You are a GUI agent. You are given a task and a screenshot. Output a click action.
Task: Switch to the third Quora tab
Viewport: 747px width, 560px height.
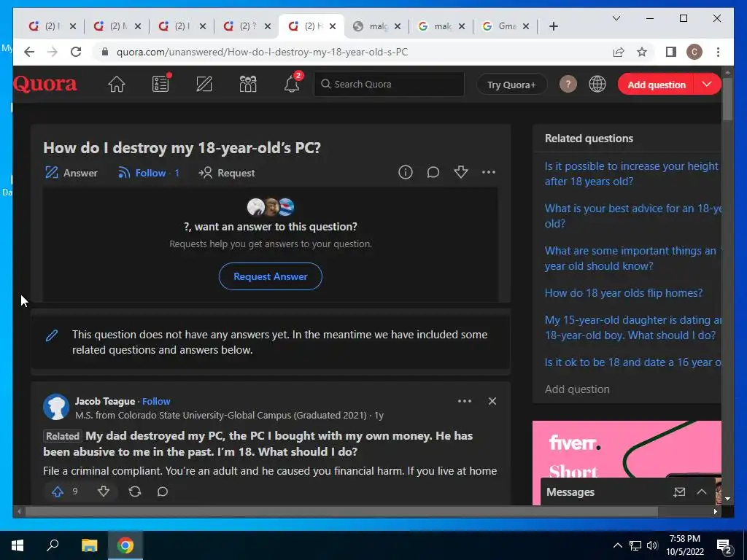182,26
